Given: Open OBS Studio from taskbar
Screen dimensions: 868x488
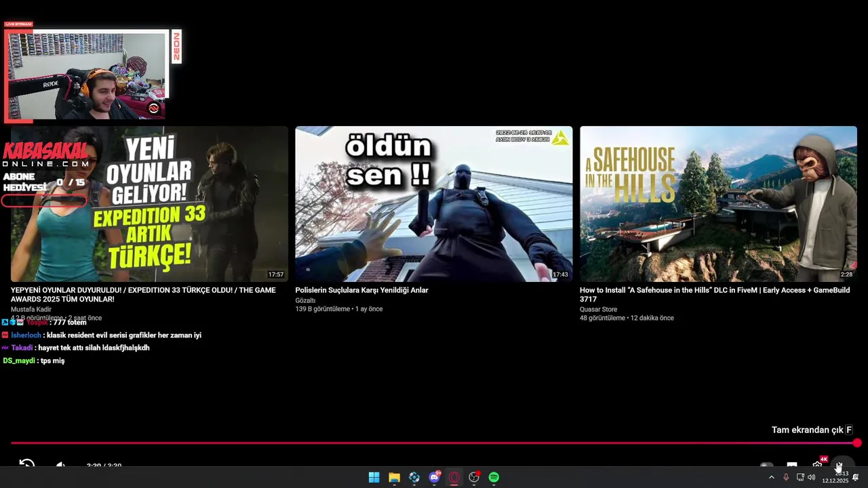Looking at the screenshot, I should [474, 477].
